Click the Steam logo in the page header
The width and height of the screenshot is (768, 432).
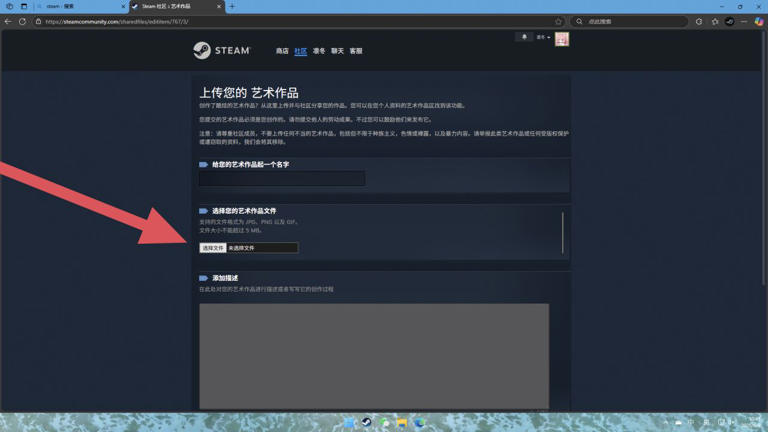coord(222,50)
